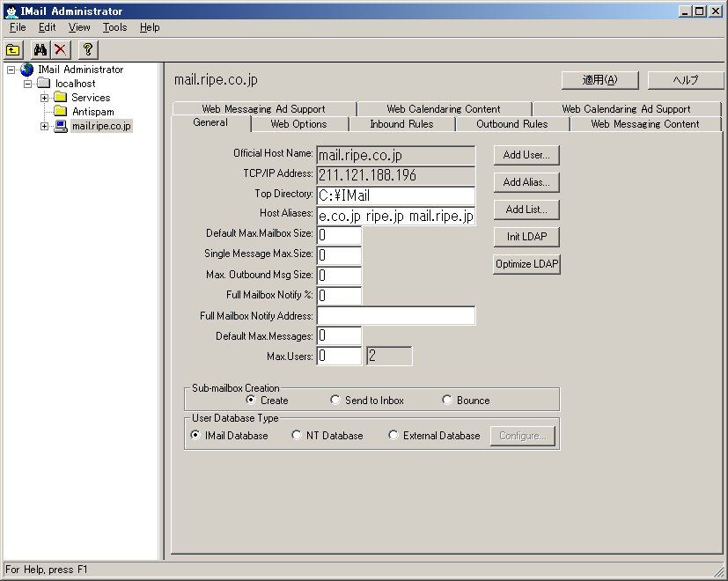Click the Single Message Max.Size field
Image resolution: width=728 pixels, height=581 pixels.
(x=339, y=255)
